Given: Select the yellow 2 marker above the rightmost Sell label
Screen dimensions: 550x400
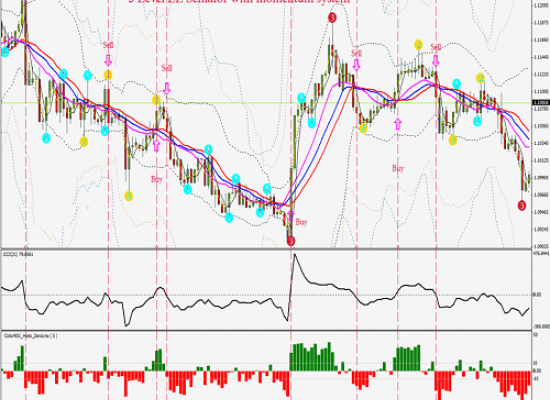Looking at the screenshot, I should [418, 45].
